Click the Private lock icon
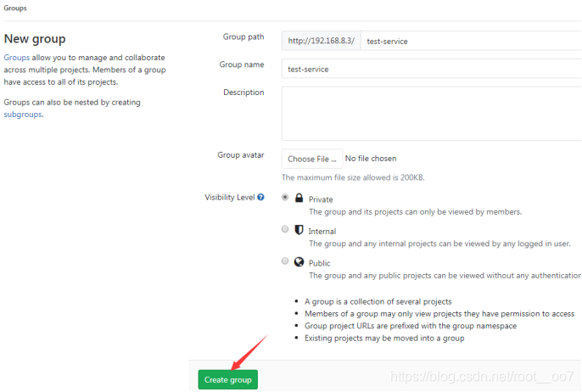The width and height of the screenshot is (582, 392). pos(299,198)
